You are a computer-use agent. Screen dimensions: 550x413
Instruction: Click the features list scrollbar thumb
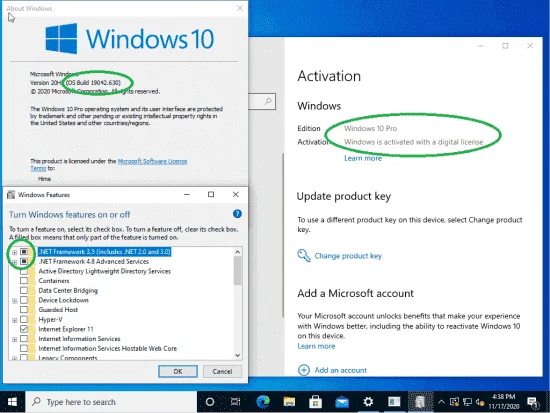click(238, 271)
